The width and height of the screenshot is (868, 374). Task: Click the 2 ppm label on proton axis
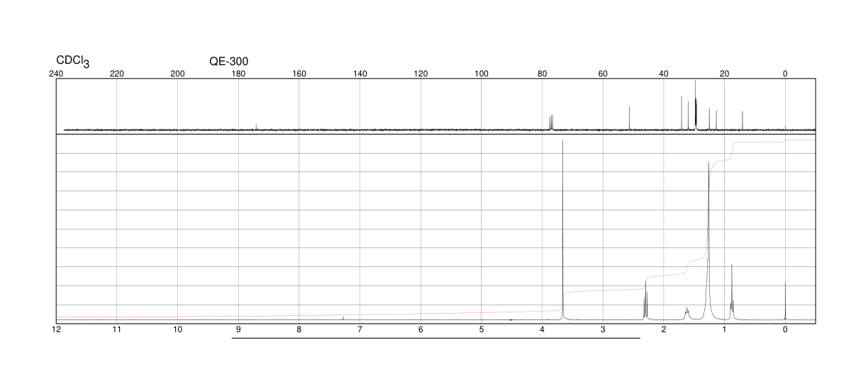click(664, 329)
